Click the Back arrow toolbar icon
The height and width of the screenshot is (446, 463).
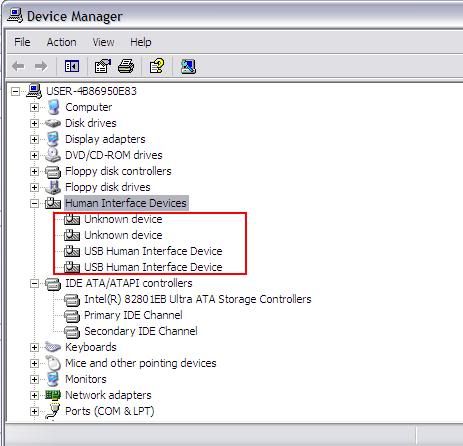(x=18, y=66)
